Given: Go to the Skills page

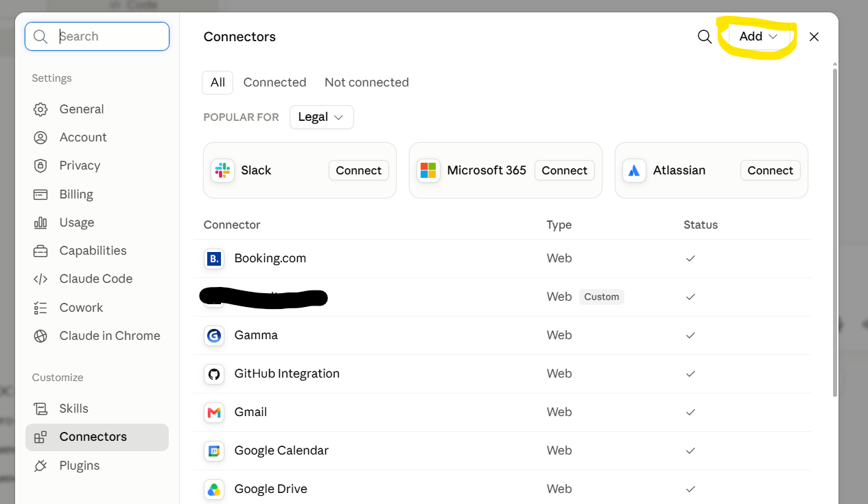Looking at the screenshot, I should point(97,409).
